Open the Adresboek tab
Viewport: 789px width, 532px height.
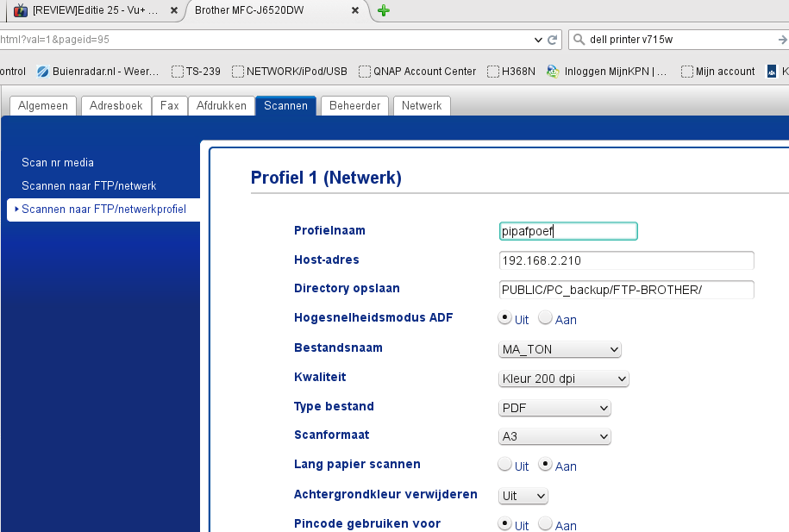(x=116, y=106)
